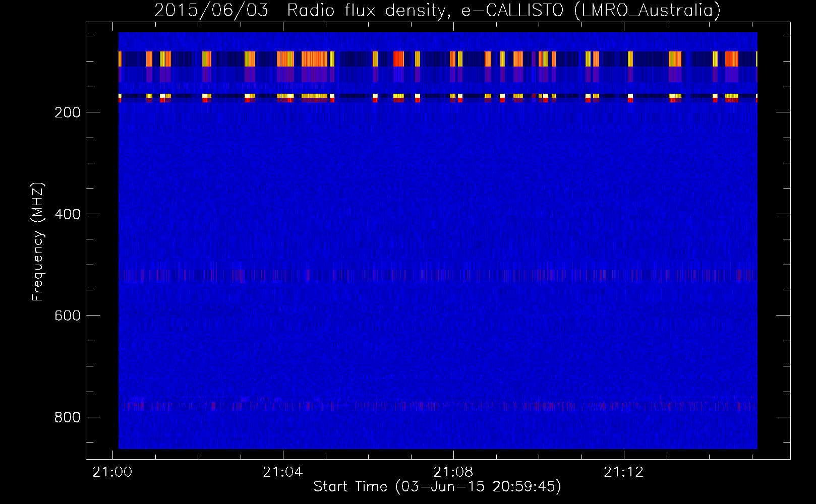Click the '21:00' time tick label
Viewport: 816px width, 504px height.
click(x=112, y=472)
